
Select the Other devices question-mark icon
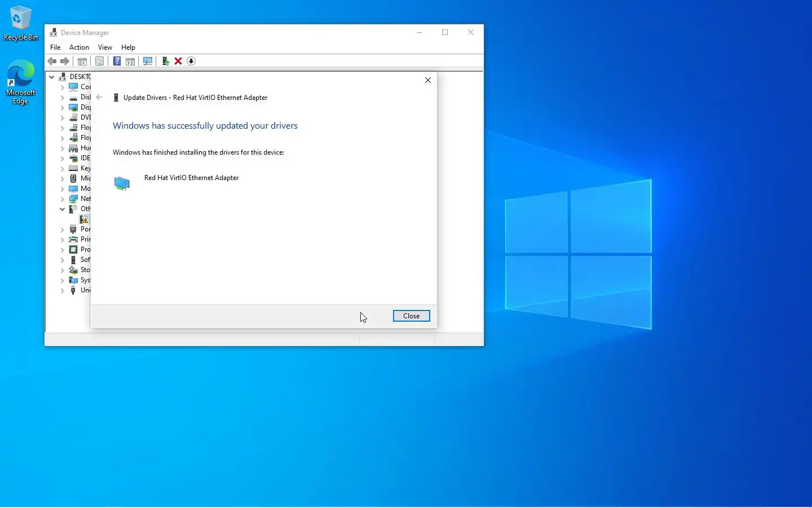point(73,209)
